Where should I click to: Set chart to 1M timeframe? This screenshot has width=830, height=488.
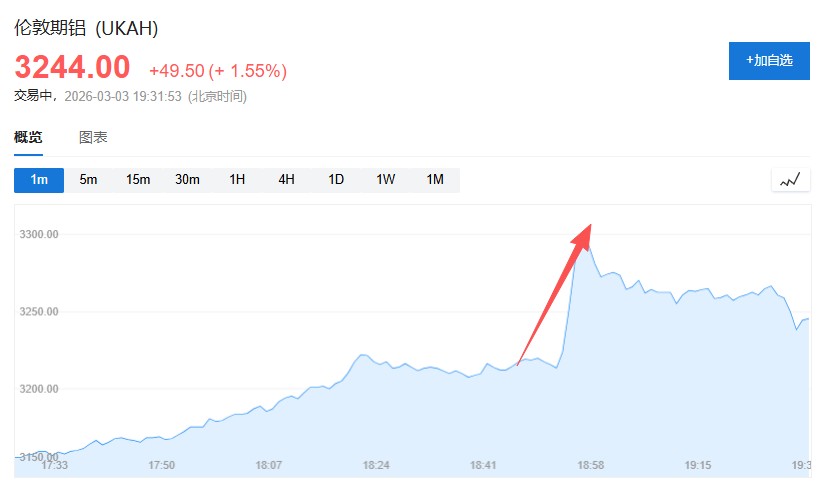pos(435,180)
